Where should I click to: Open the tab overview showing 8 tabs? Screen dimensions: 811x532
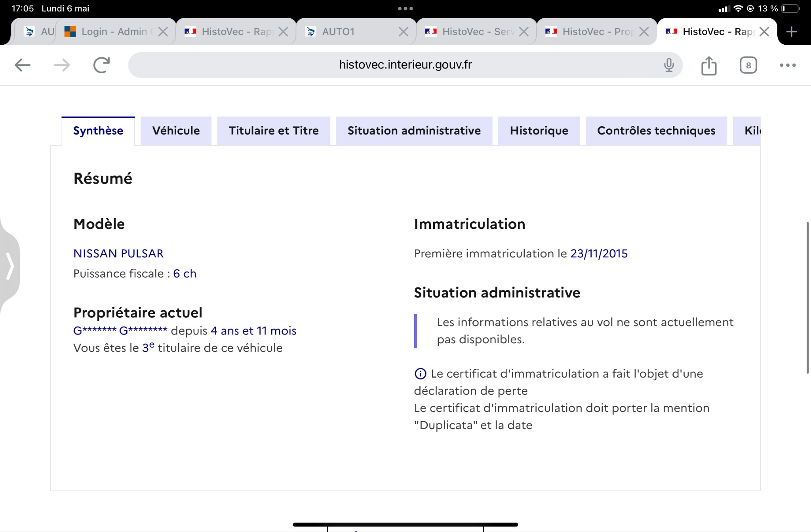(x=748, y=65)
